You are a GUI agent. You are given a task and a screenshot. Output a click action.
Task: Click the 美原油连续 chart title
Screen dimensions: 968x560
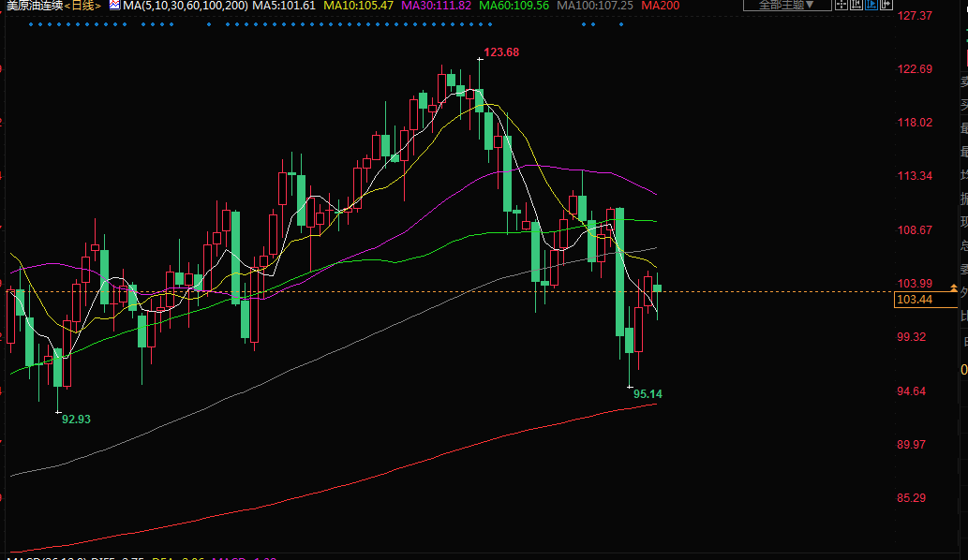[x=32, y=6]
